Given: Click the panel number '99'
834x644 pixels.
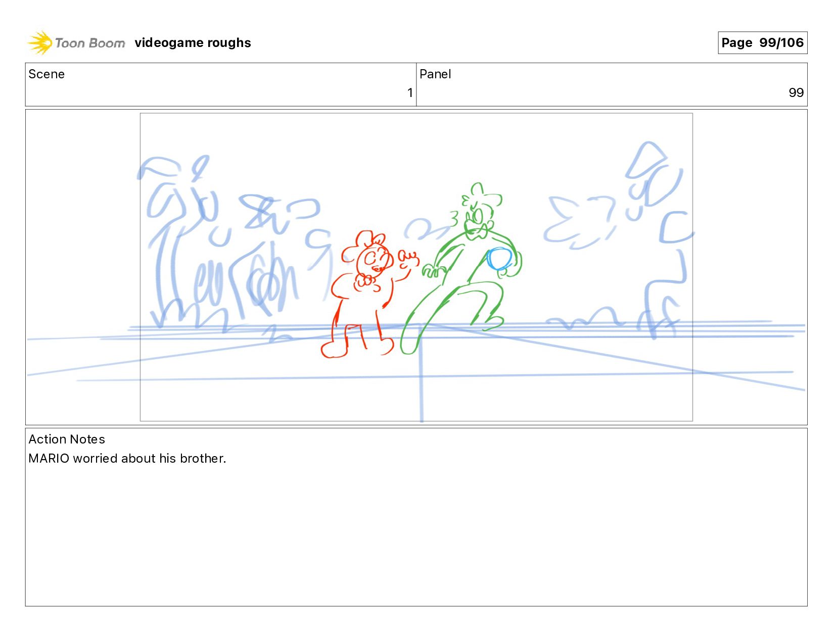Looking at the screenshot, I should [x=796, y=93].
